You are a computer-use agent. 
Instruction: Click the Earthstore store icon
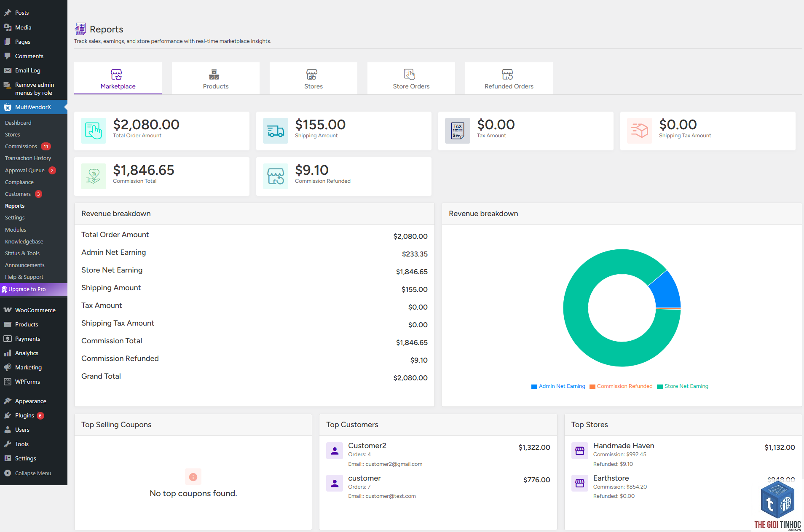(580, 483)
